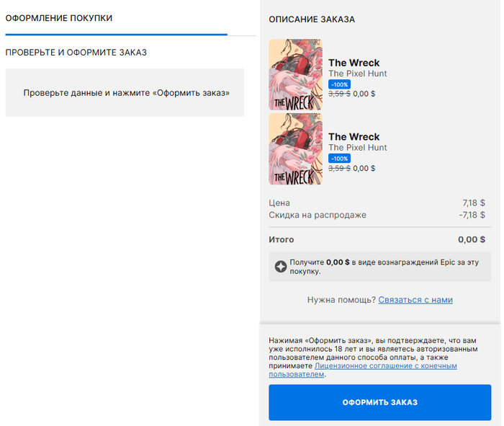Click the first item's The Wreck title

point(354,63)
